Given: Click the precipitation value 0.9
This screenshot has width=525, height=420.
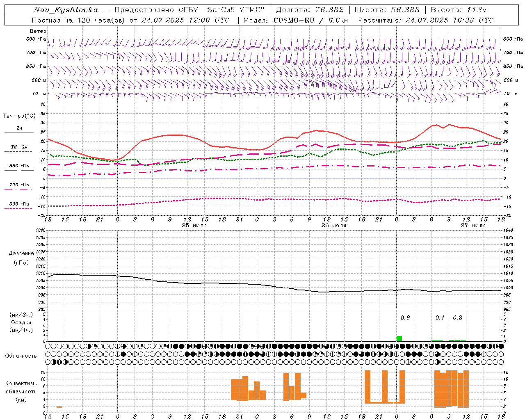Looking at the screenshot, I should 405,317.
